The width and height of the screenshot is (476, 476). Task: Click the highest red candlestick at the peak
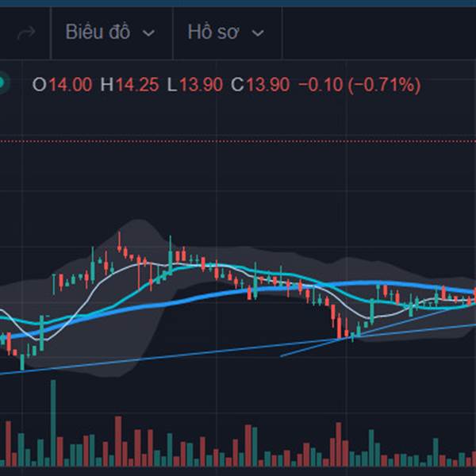coord(119,243)
